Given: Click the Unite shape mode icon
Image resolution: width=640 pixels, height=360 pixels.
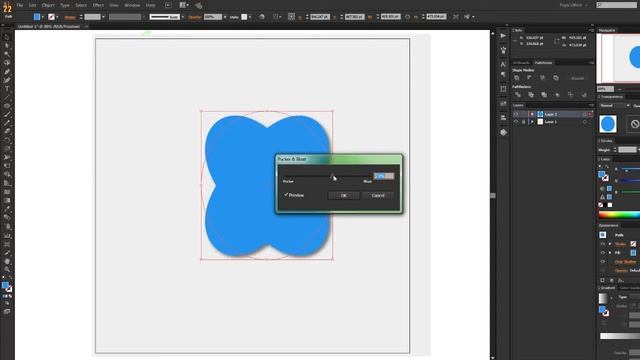Looking at the screenshot, I should [517, 78].
